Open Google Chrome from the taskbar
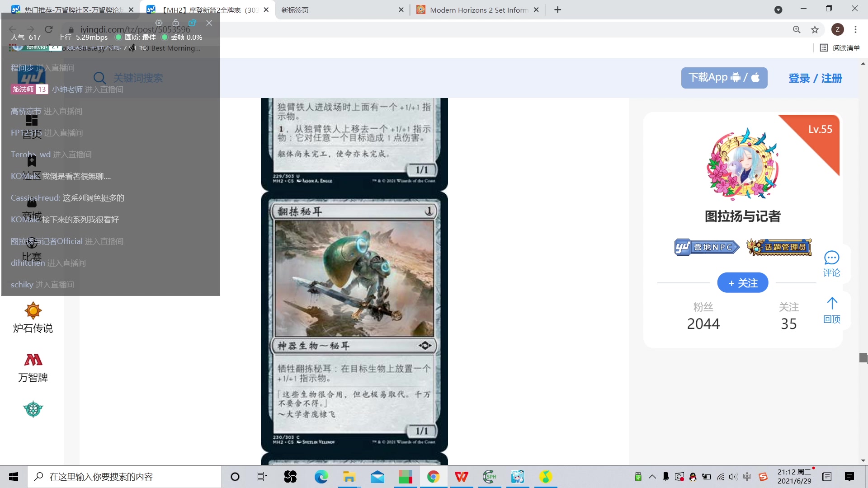The width and height of the screenshot is (868, 488). 434,477
